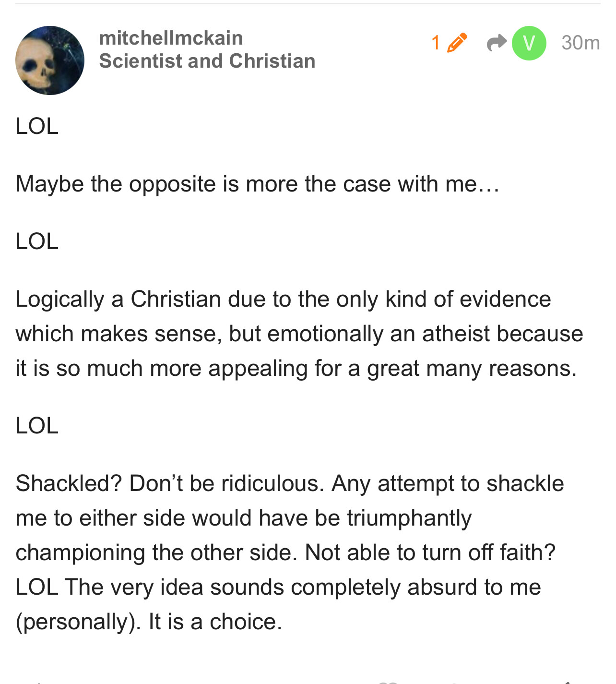Click the orange edit count number 1
Screen dimensions: 616x684
pyautogui.click(x=436, y=42)
